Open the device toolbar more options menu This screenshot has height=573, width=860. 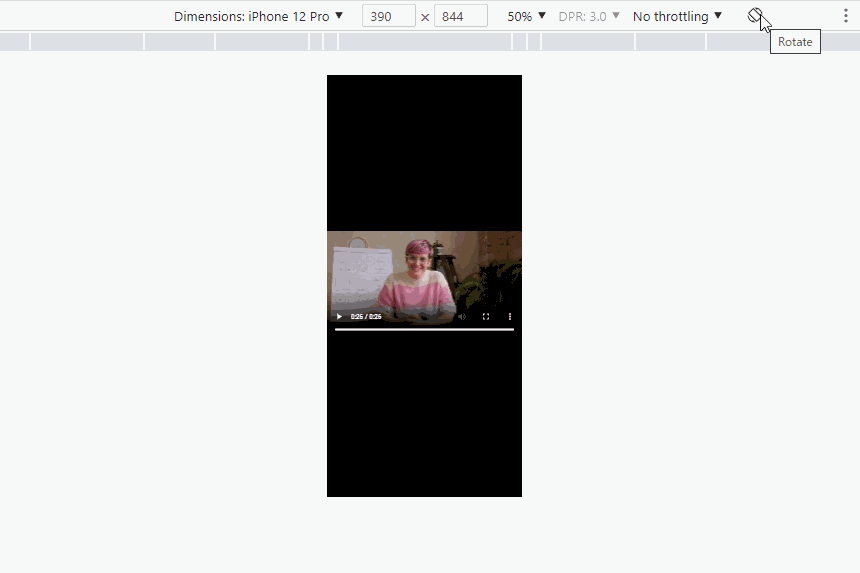pos(846,16)
